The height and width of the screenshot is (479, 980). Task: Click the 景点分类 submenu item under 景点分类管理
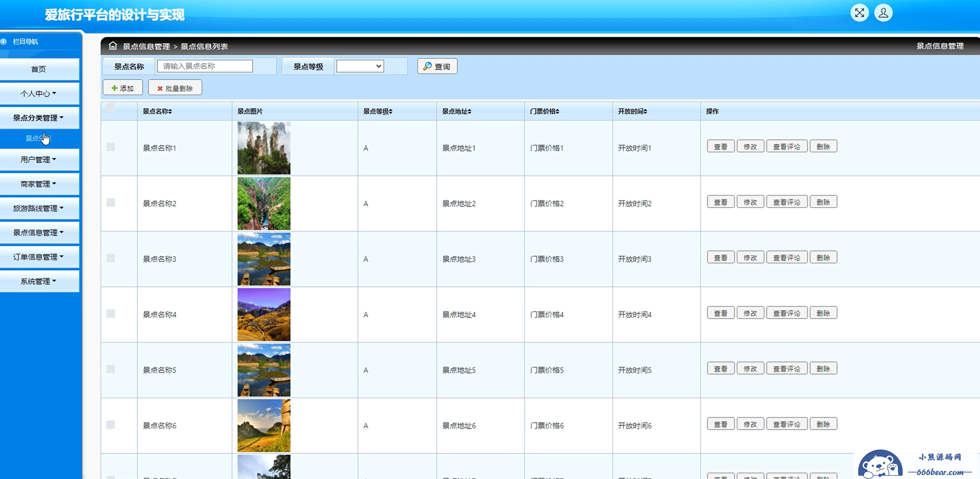click(x=38, y=138)
